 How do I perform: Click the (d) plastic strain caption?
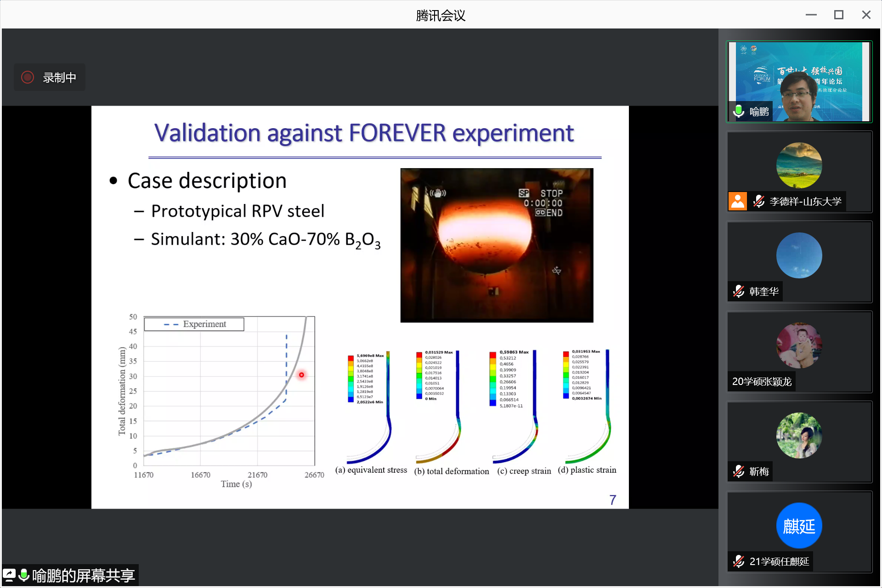(587, 470)
